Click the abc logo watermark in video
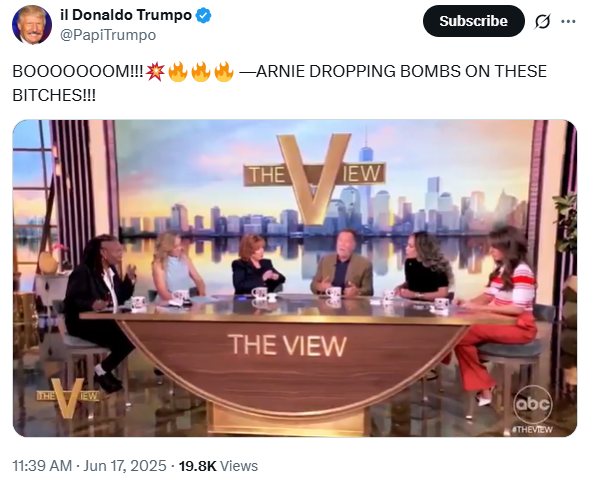 click(x=533, y=405)
